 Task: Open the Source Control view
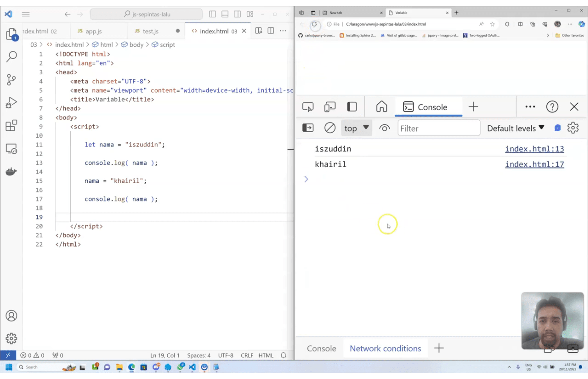pos(11,80)
